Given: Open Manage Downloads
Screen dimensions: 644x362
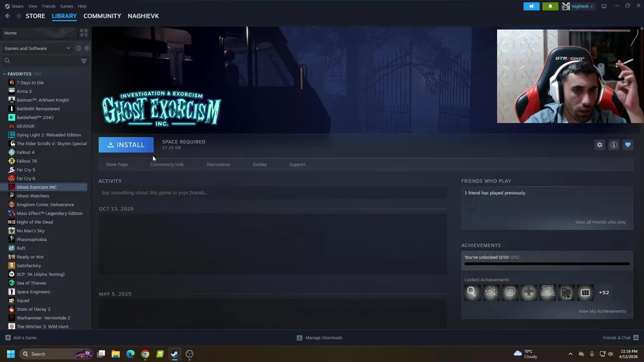Looking at the screenshot, I should (319, 338).
